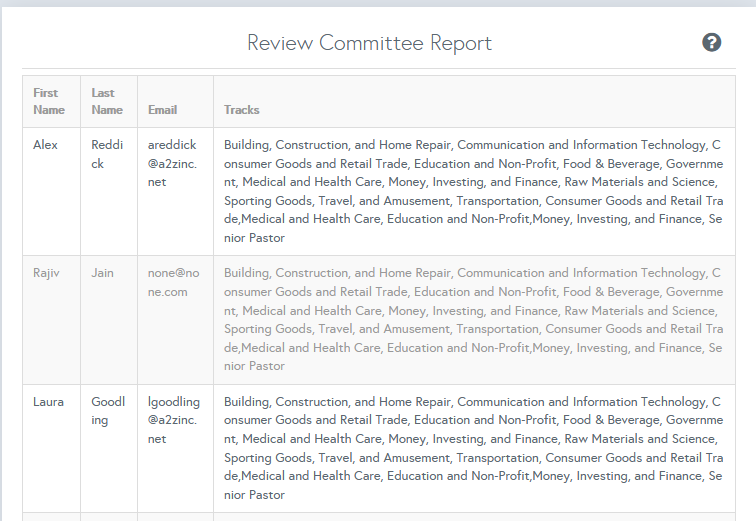756x521 pixels.
Task: Click the none@none.com email address
Action: pos(173,282)
